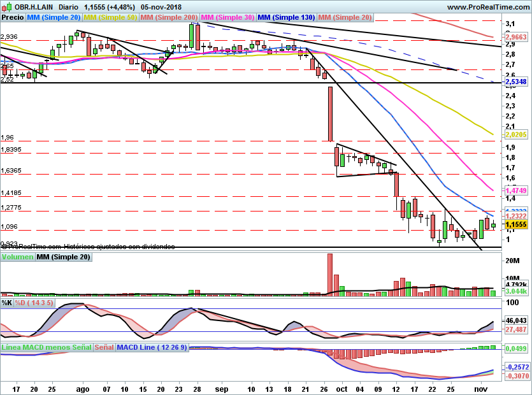This screenshot has height=395, width=532.
Task: Click the 1,2322 red value tag
Action: click(x=516, y=216)
